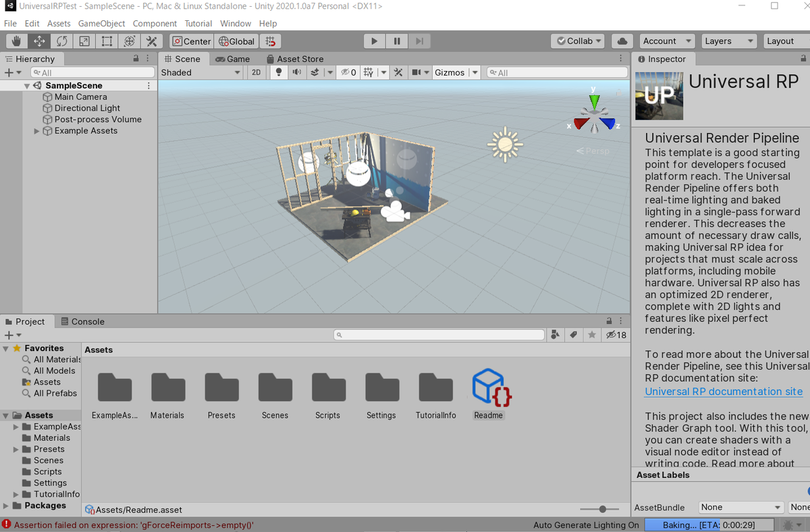Expand the Presets folder in tree

point(16,450)
